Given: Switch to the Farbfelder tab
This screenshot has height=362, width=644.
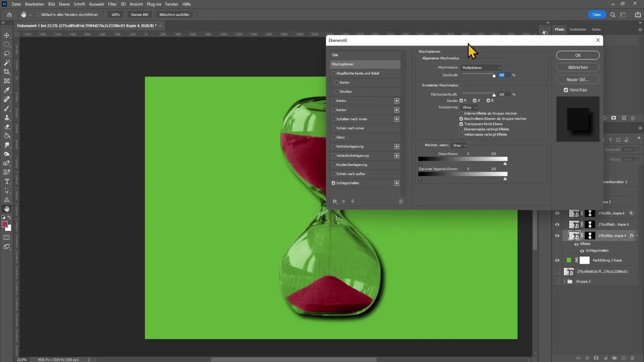Looking at the screenshot, I should 578,29.
